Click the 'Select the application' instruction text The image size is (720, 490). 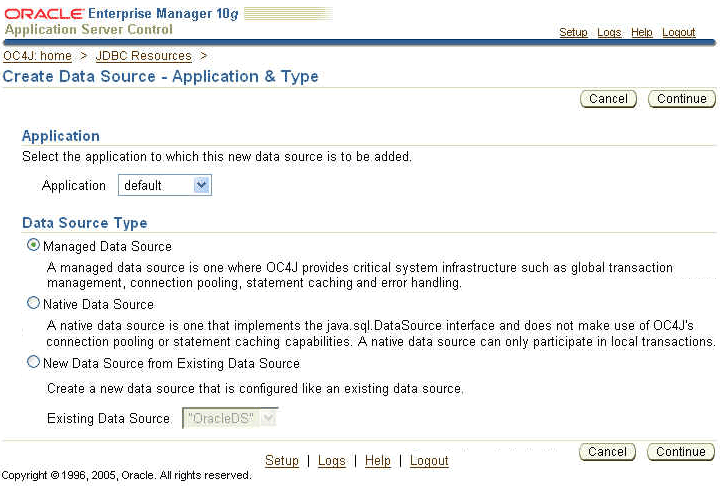[217, 157]
